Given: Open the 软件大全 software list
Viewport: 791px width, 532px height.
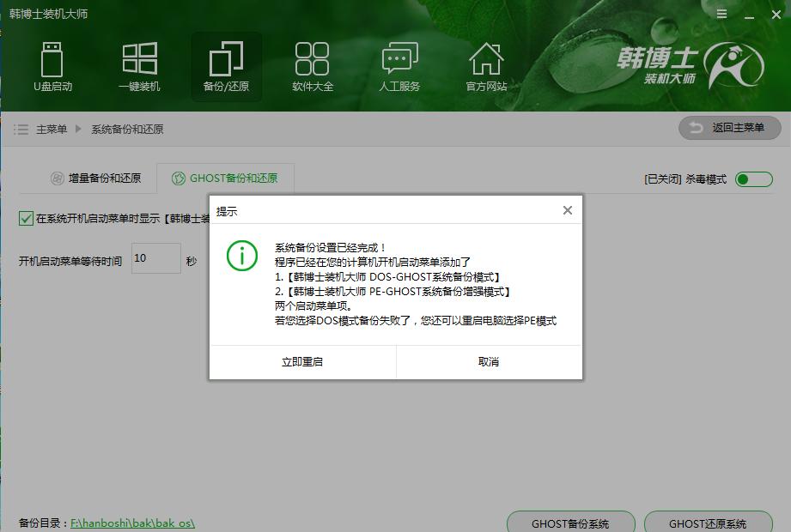Looking at the screenshot, I should (313, 67).
